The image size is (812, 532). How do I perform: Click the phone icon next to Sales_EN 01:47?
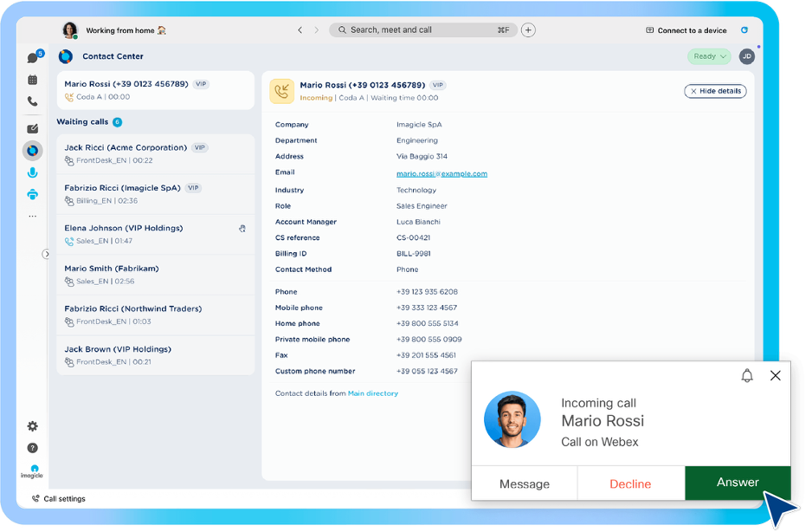click(x=69, y=241)
